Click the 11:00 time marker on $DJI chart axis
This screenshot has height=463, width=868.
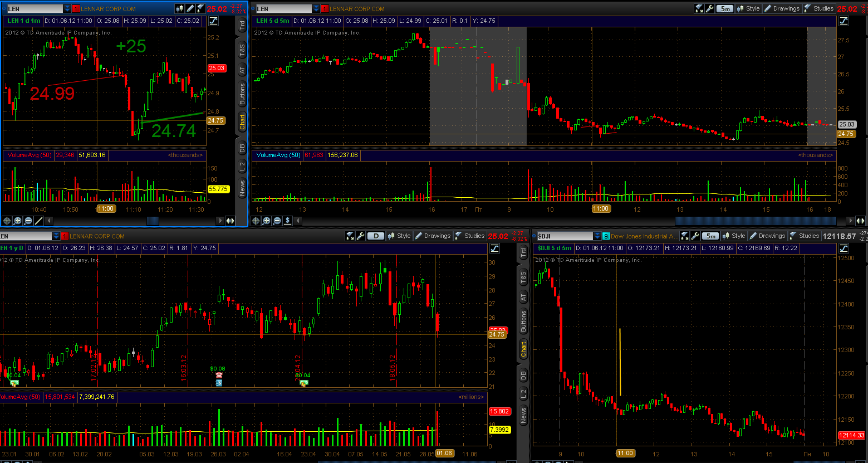pos(625,453)
